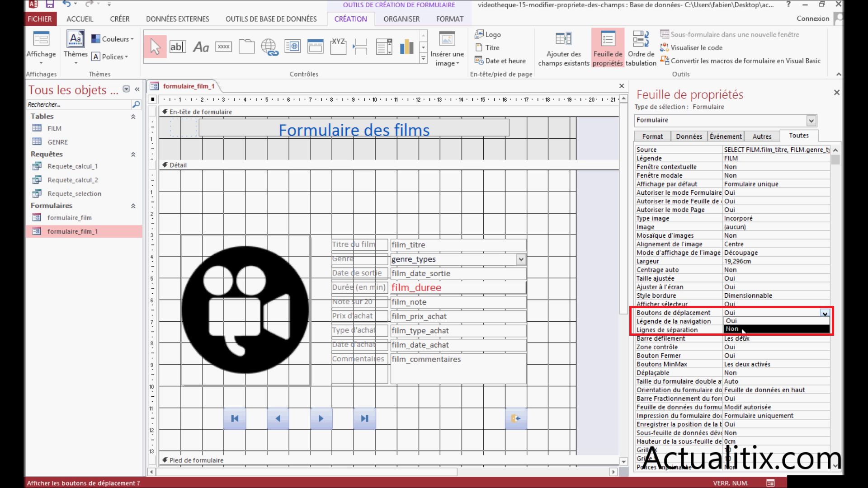Switch to the ACCUEIL ribbon tab
The image size is (868, 488).
point(80,19)
